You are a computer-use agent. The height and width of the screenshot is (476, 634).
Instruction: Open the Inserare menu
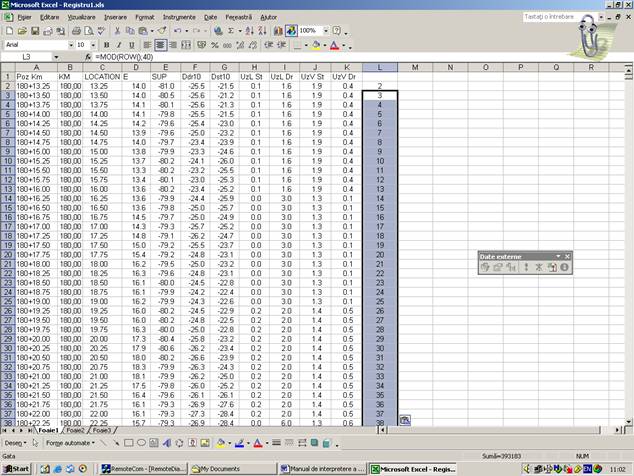tap(115, 17)
